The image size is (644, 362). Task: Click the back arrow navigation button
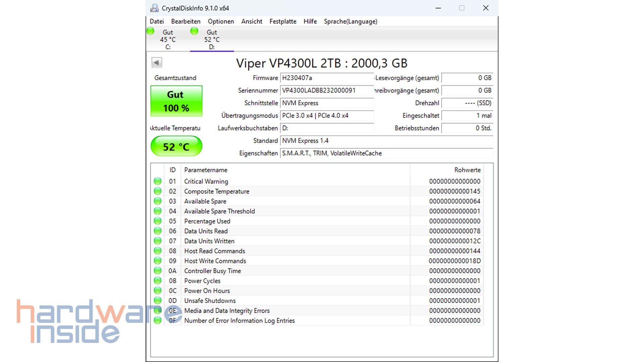coord(156,63)
